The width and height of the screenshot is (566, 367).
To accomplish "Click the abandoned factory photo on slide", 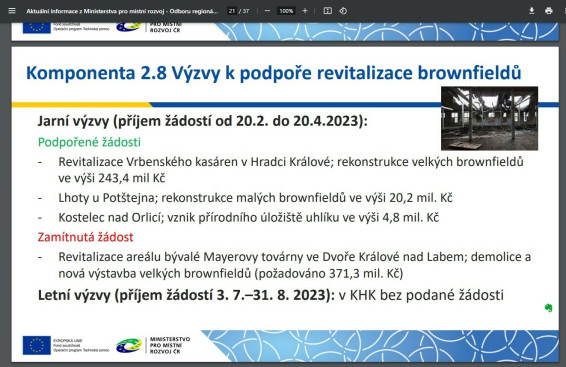I will [489, 118].
